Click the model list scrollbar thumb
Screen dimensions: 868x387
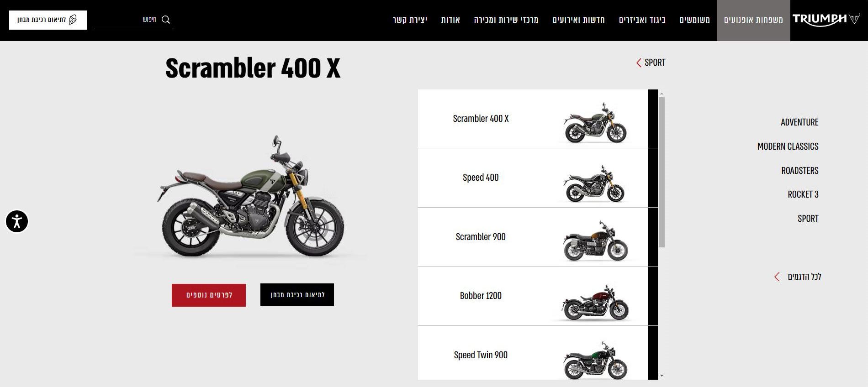click(x=662, y=173)
